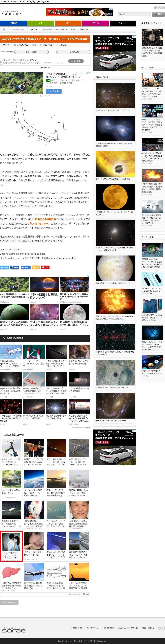Open ドローンと航空機のニアミス item

click(79, 577)
